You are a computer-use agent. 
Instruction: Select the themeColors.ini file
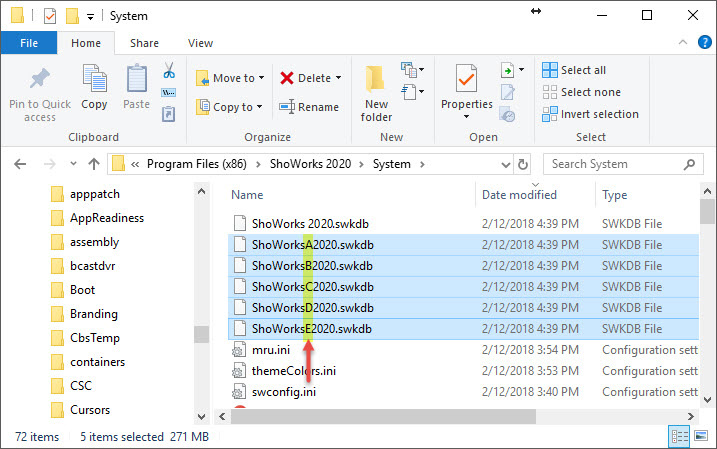(x=463, y=371)
